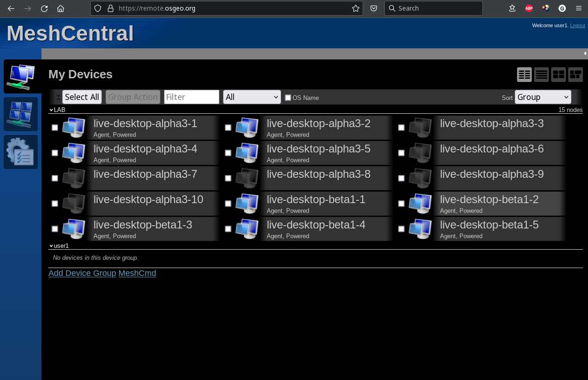
Task: Click the MeshCentral title text
Action: [70, 34]
